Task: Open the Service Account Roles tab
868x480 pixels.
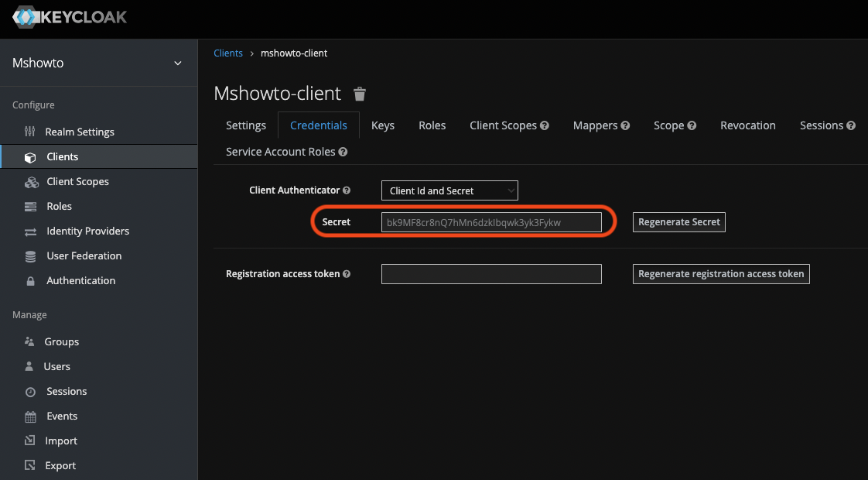Action: 281,152
